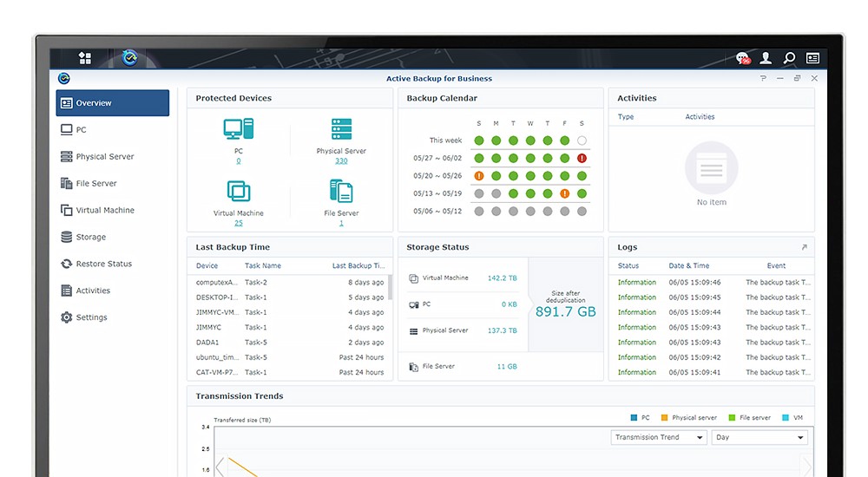The height and width of the screenshot is (477, 868).
Task: Go to the PC section
Action: (112, 129)
